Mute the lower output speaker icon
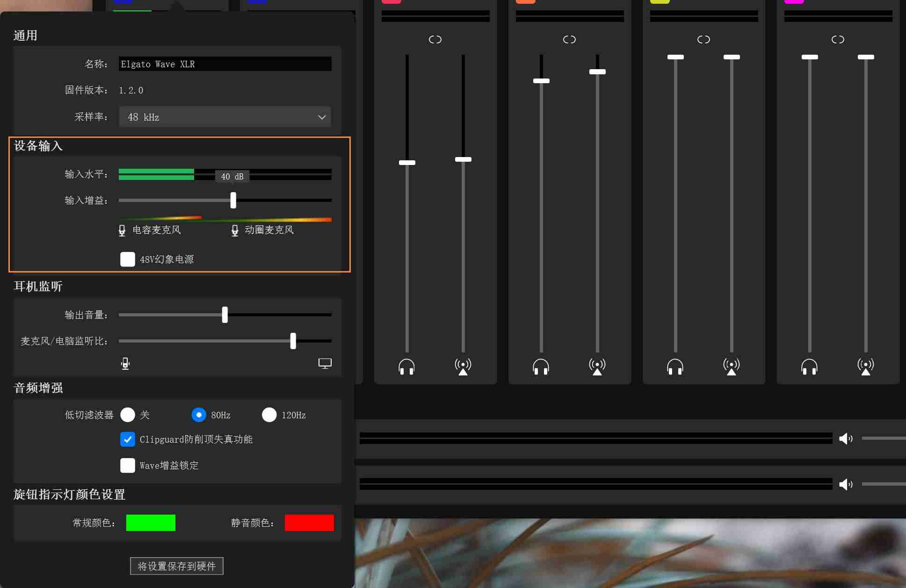This screenshot has height=588, width=906. [x=846, y=484]
